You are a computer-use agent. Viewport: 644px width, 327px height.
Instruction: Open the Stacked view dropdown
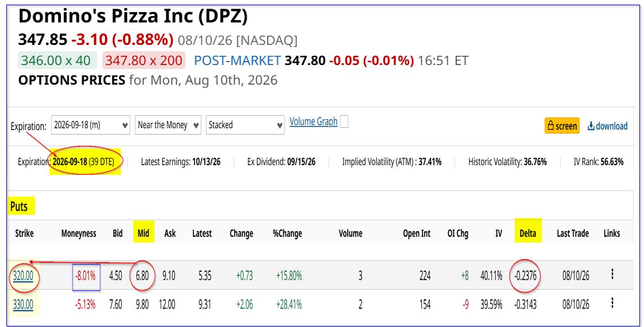[x=245, y=125]
